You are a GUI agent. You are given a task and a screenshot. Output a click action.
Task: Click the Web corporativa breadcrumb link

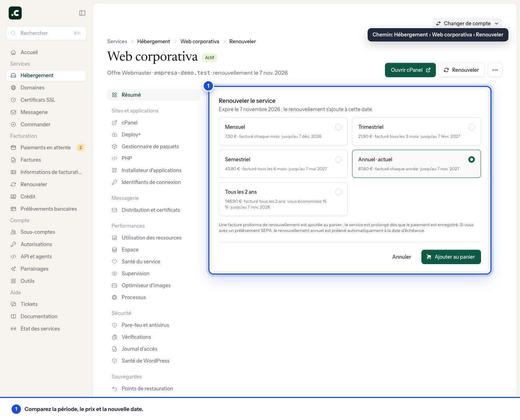[x=200, y=41]
